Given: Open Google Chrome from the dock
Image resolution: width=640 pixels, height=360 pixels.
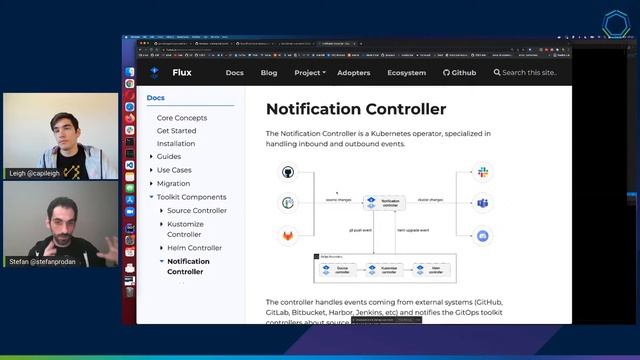Looking at the screenshot, I should (130, 84).
